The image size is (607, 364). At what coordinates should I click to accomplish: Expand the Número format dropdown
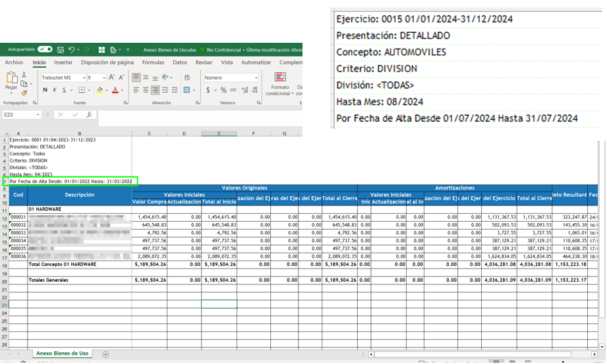pos(255,78)
